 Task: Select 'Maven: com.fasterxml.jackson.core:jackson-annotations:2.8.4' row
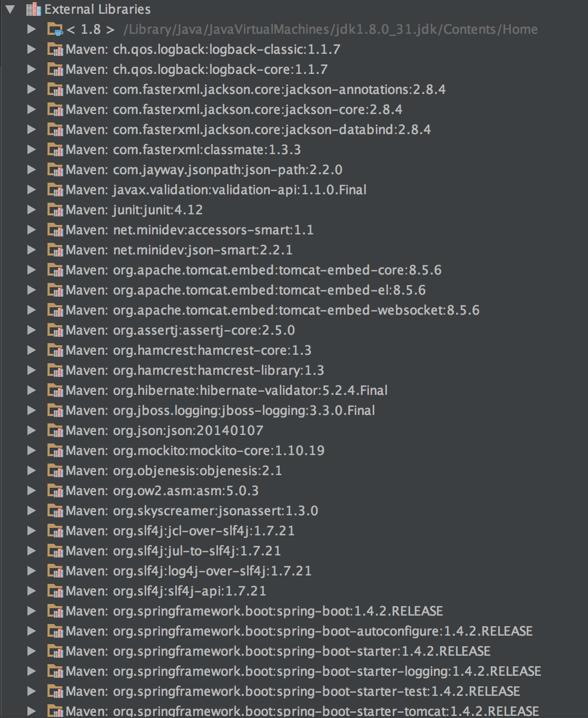(x=255, y=90)
